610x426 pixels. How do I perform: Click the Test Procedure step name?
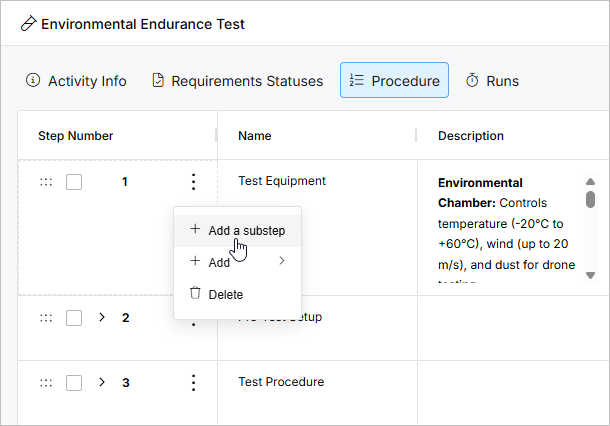[x=281, y=382]
